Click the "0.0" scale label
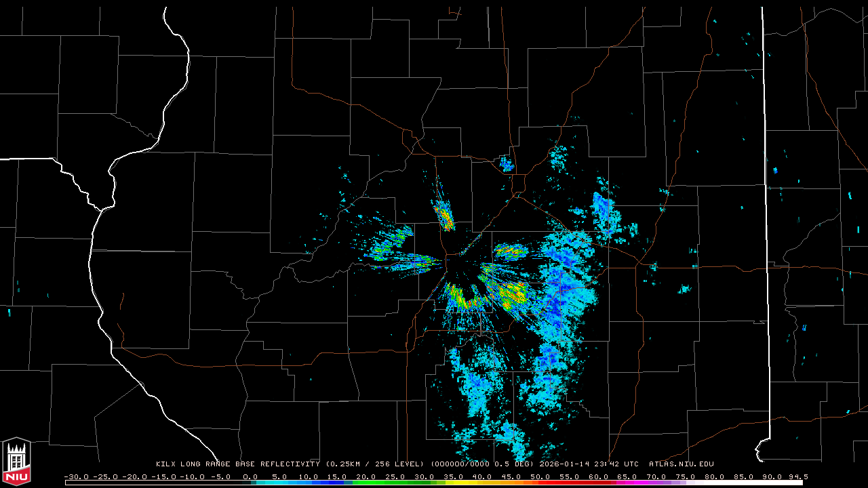The image size is (868, 488). click(x=250, y=476)
